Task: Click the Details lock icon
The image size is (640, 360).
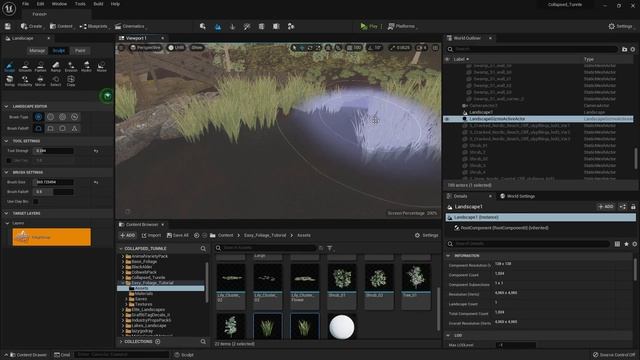Action: (633, 207)
